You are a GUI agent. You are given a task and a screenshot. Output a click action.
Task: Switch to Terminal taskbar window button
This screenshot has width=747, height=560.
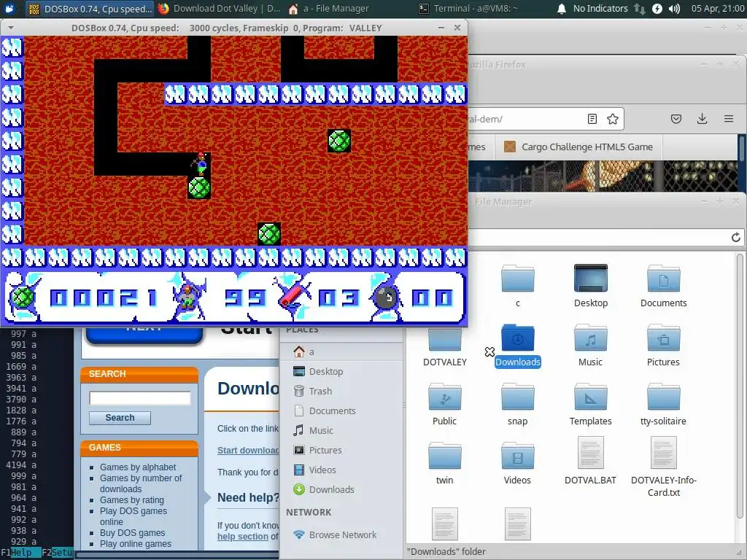(x=468, y=9)
